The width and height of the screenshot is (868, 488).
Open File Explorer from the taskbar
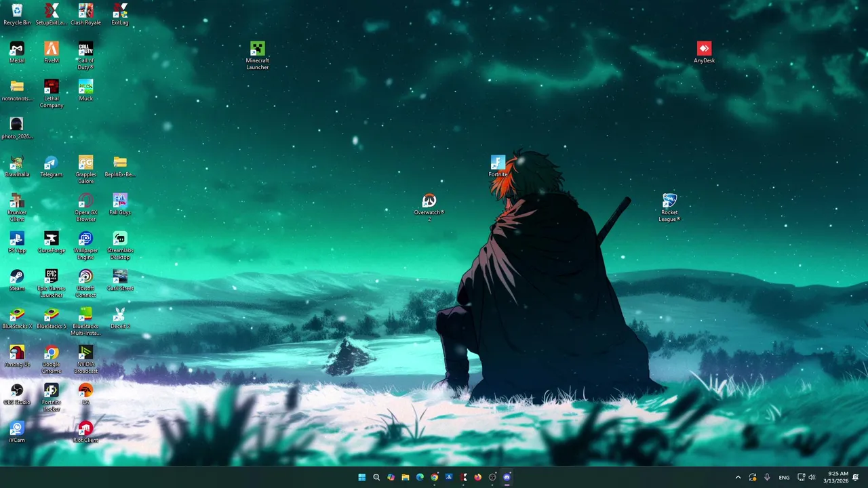(406, 477)
